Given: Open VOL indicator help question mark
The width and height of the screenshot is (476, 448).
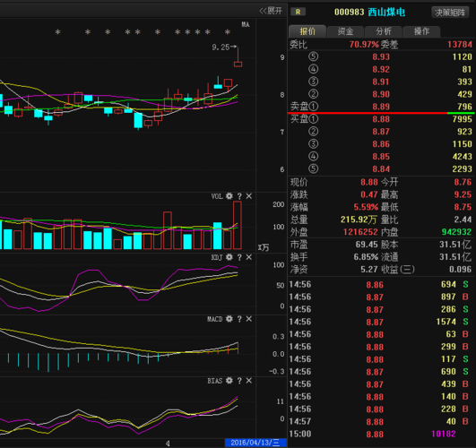Looking at the screenshot, I should [239, 196].
